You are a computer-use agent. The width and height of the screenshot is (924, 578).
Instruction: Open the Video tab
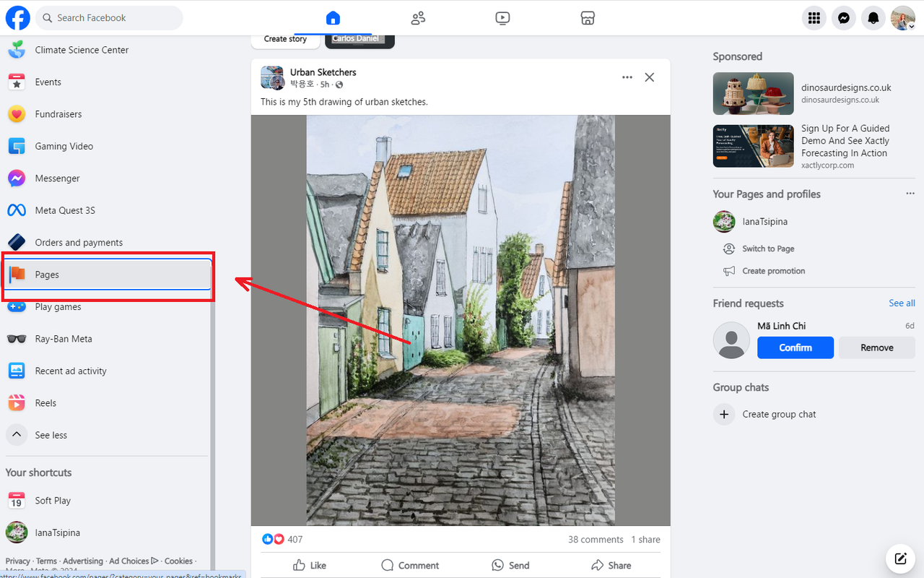tap(503, 18)
